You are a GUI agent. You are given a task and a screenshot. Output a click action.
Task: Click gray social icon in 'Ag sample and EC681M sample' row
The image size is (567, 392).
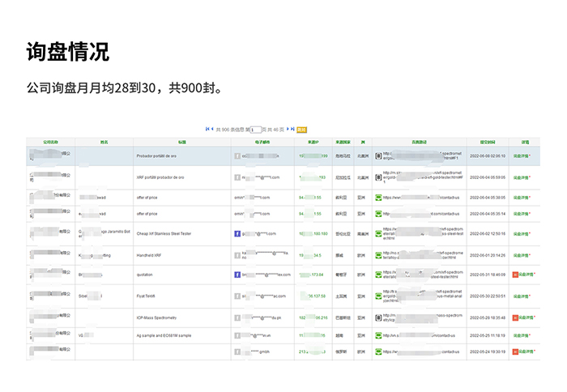click(237, 335)
